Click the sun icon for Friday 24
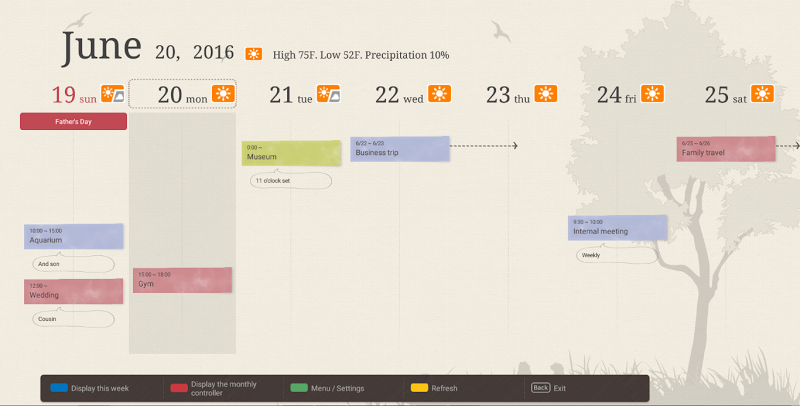 click(x=652, y=95)
